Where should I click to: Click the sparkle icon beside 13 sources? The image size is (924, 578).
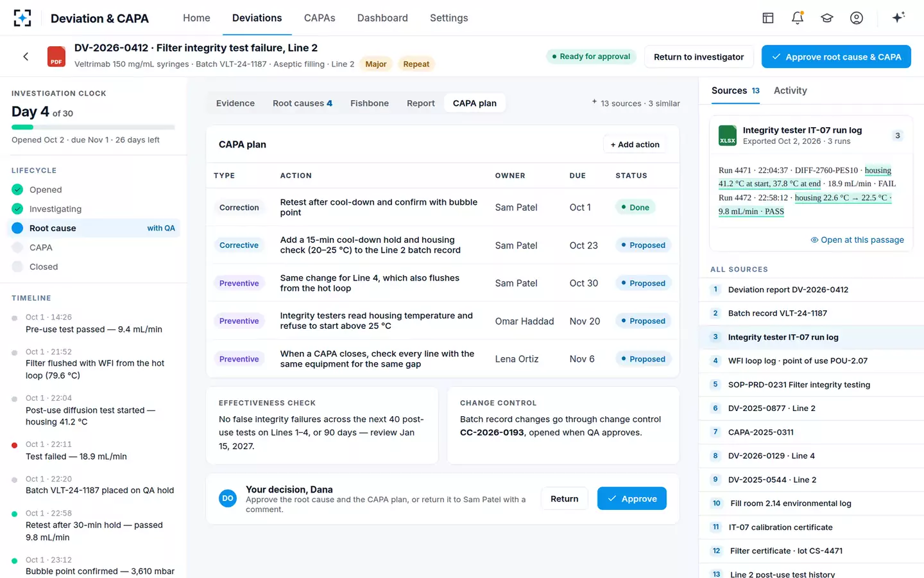point(594,102)
